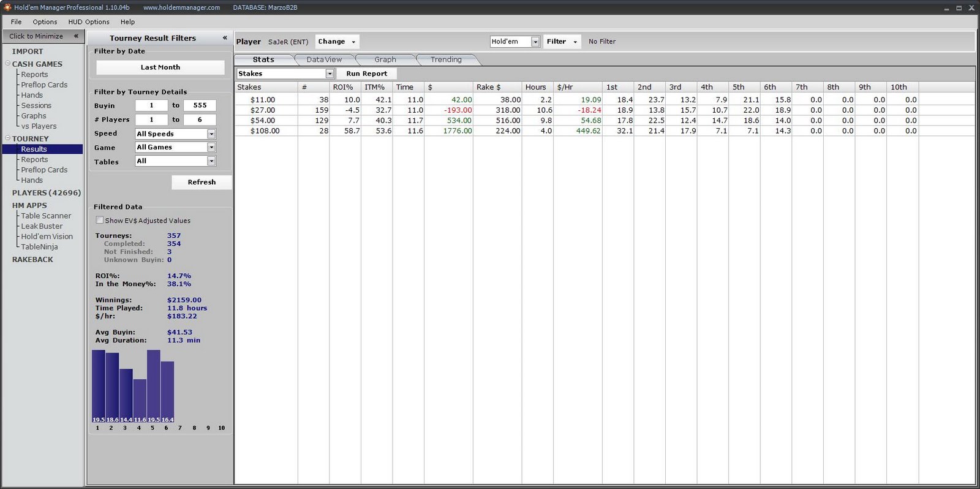Open vs Players under CASH GAMES

click(39, 126)
